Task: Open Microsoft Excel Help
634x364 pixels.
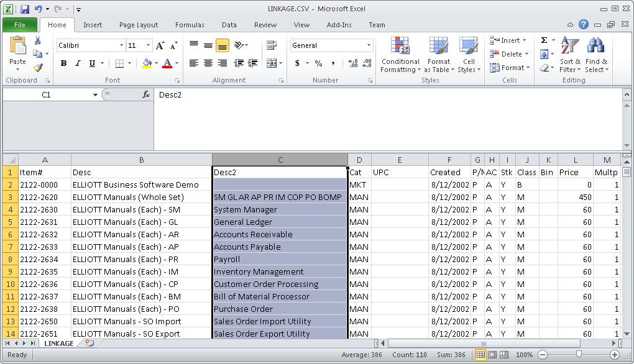Action: (x=584, y=25)
